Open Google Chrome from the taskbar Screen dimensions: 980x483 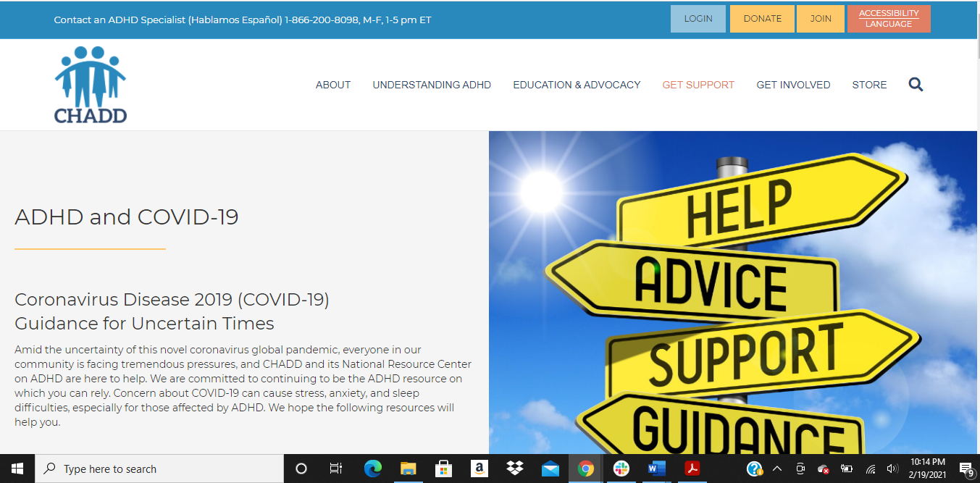(585, 469)
